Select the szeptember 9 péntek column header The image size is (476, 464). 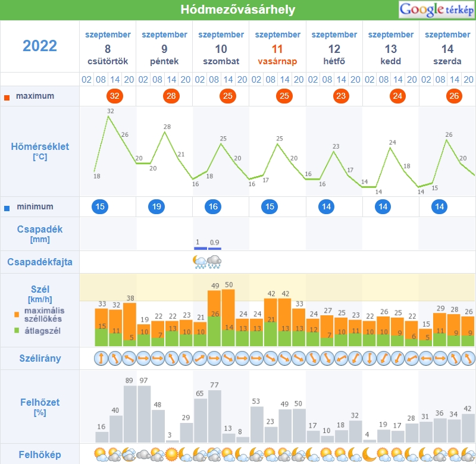(164, 48)
